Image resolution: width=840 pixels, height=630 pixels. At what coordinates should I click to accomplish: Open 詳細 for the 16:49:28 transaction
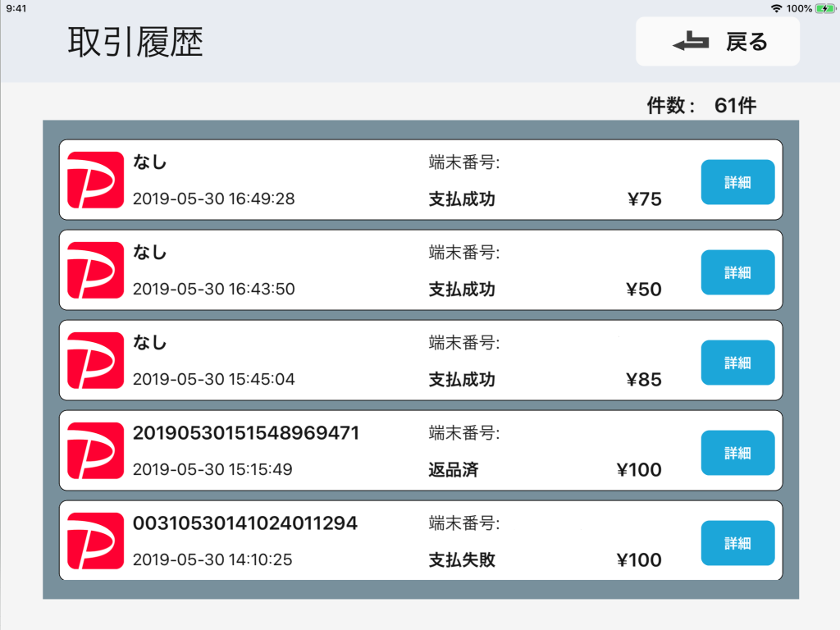[x=737, y=182]
